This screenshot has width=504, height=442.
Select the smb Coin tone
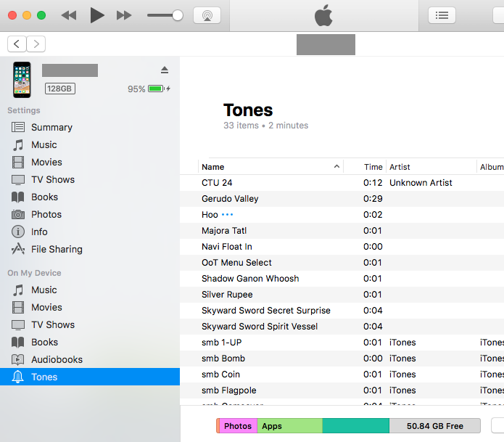[x=342, y=375]
